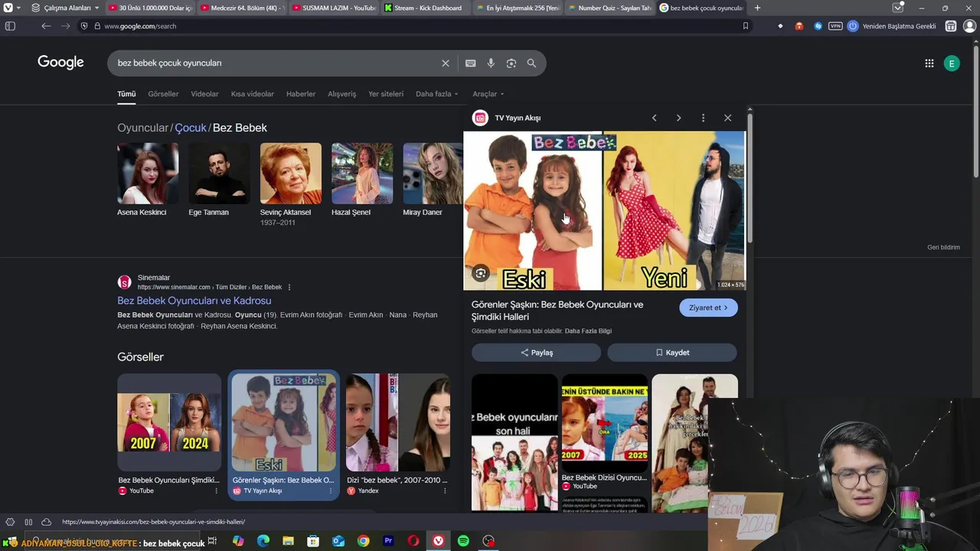Switch to the Videolar tab

pyautogui.click(x=204, y=94)
